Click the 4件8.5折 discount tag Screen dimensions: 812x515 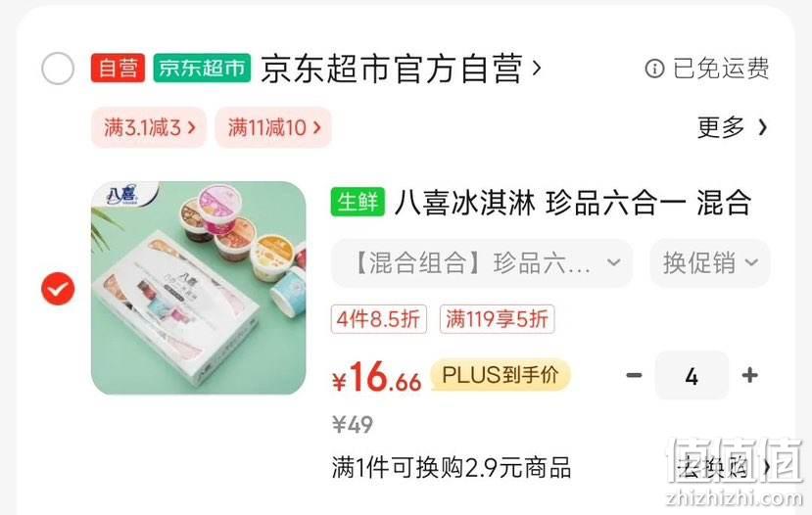[x=378, y=319]
